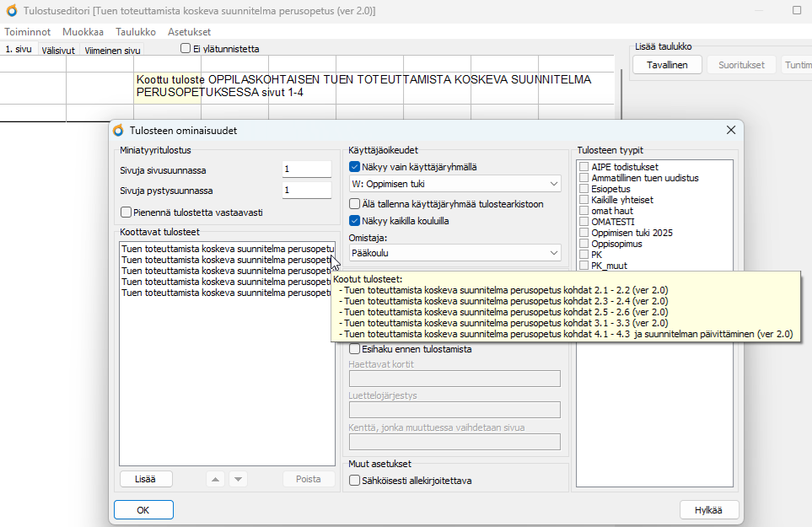Check Älä tallenna käyttäjäryhmää tulostearkistoon
The image size is (812, 527).
354,204
